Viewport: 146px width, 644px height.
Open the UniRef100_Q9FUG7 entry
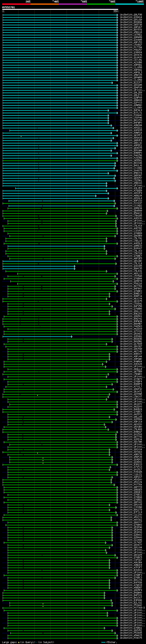[131, 27]
